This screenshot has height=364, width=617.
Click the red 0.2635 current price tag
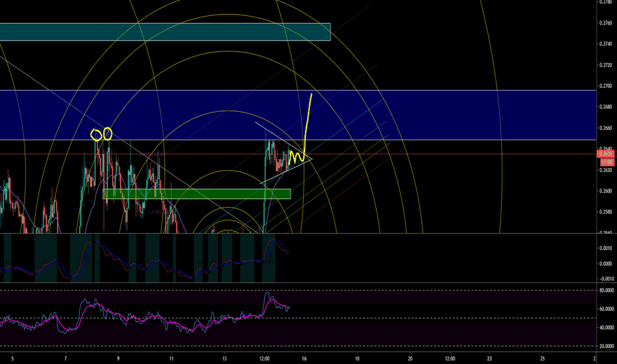point(605,154)
